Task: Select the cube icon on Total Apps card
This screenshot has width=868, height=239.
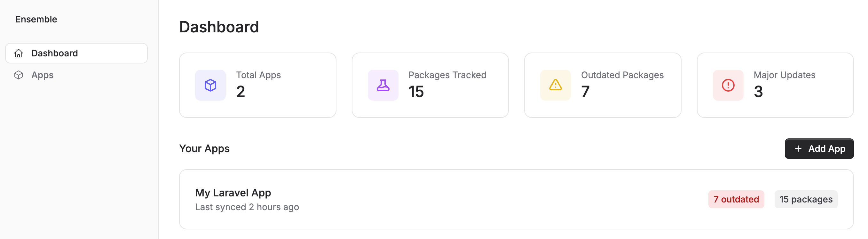Action: (x=210, y=86)
